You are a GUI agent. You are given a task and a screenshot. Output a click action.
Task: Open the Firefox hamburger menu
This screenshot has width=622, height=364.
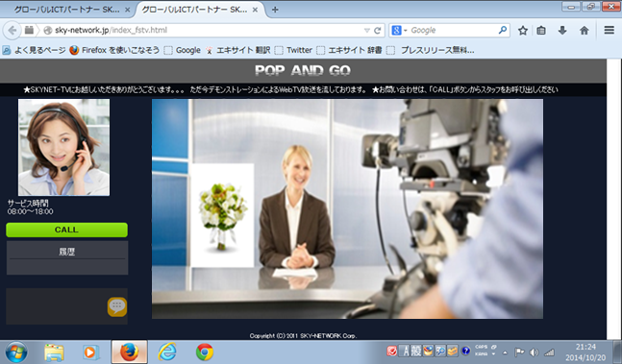tap(610, 30)
